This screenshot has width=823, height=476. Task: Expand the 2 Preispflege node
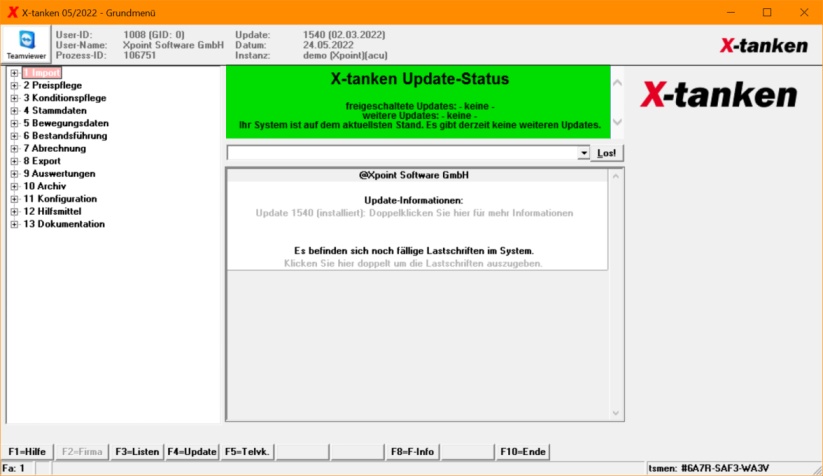point(14,86)
